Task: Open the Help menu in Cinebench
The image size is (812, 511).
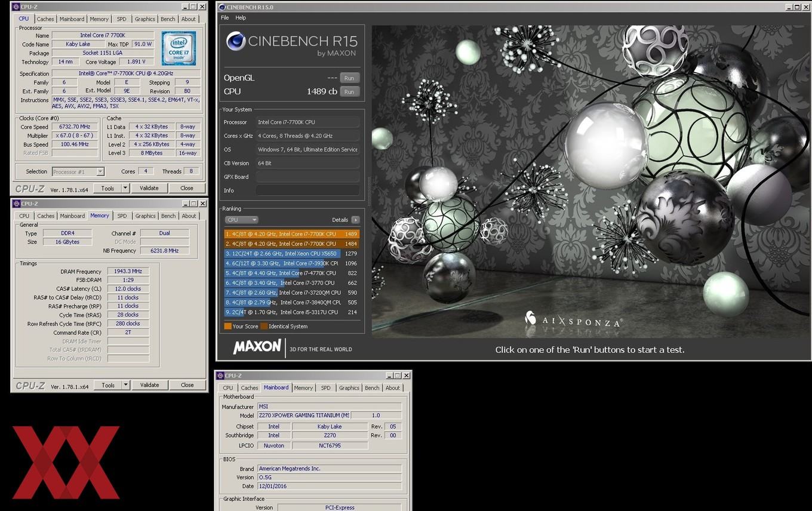Action: [x=241, y=18]
